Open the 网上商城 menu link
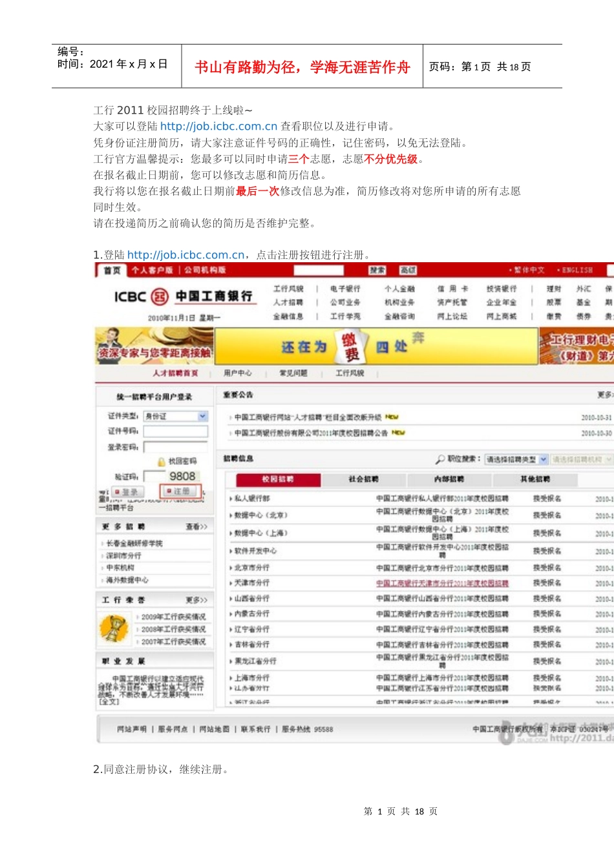Screen dimensions: 614x868 (502, 316)
